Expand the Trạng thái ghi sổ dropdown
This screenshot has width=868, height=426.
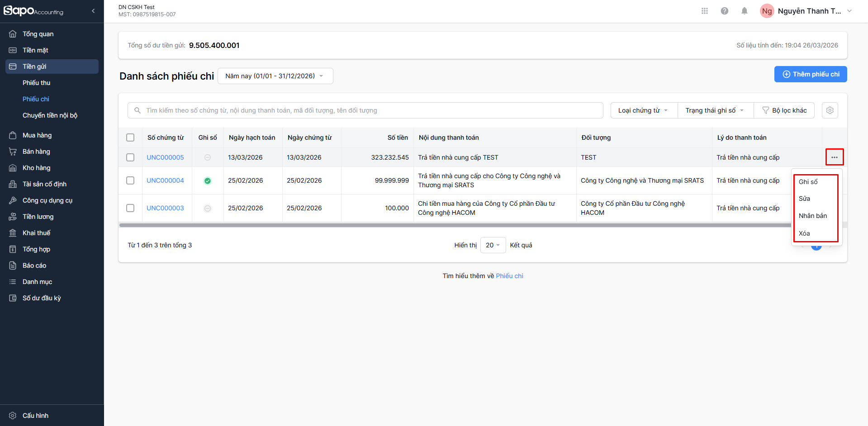pyautogui.click(x=715, y=110)
